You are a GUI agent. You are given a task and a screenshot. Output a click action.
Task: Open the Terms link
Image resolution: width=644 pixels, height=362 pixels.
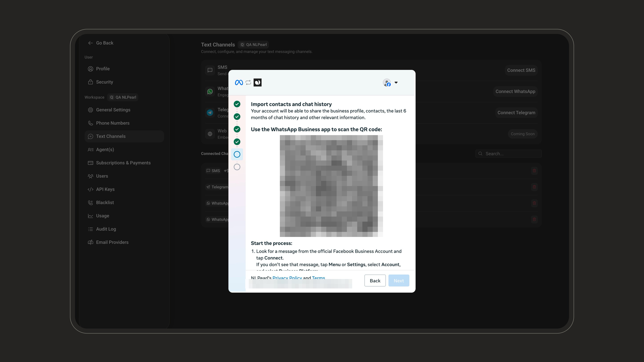tap(318, 278)
